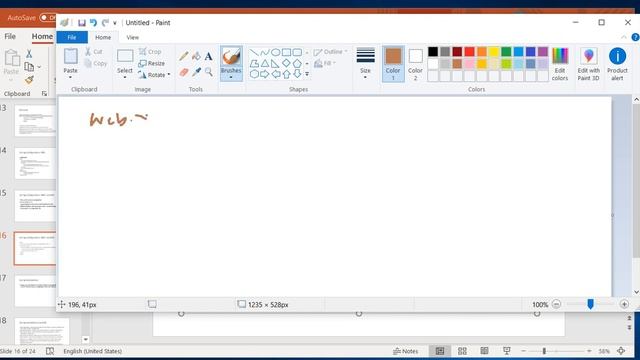Screen dimensions: 640x360
Task: Open Customize Quick Access Toolbar arrow in Paint
Action: [115, 23]
